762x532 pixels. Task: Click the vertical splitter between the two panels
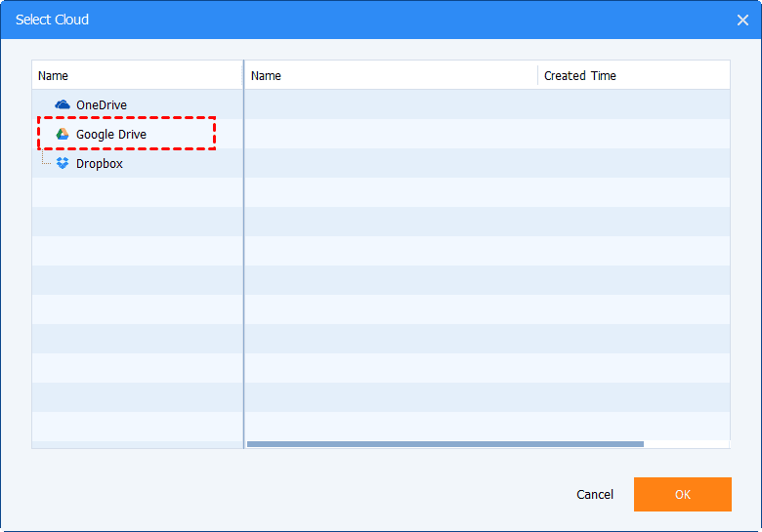(243, 264)
